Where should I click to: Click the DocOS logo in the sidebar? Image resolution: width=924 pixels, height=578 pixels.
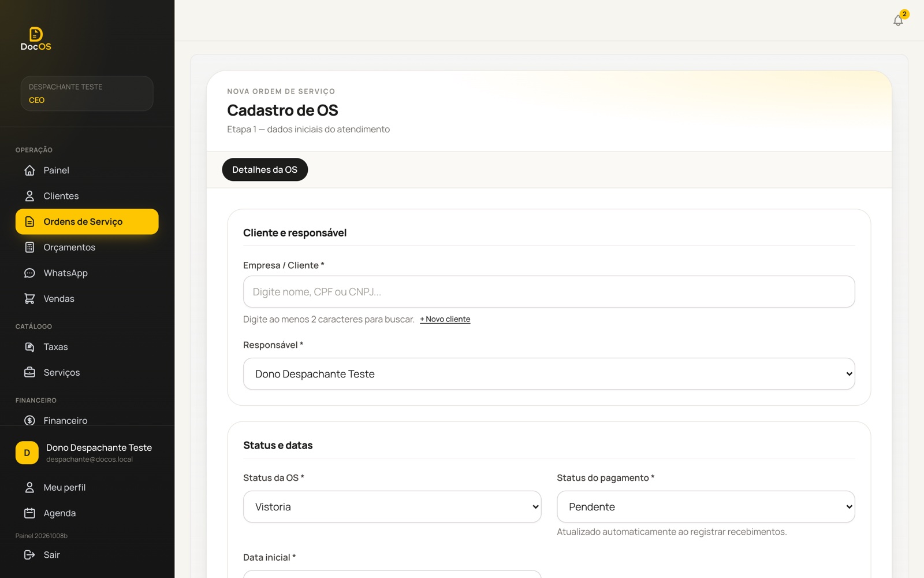pos(36,39)
